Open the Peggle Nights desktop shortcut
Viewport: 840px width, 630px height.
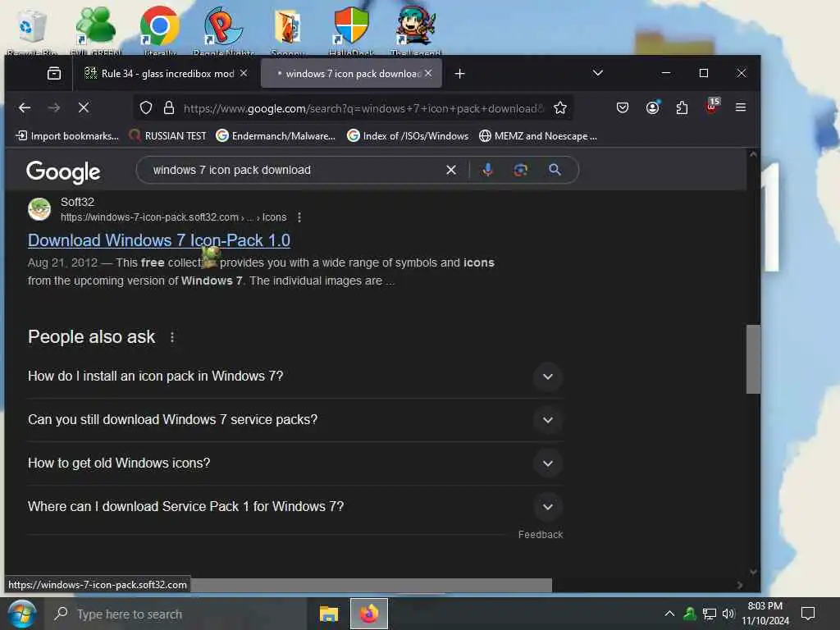point(224,31)
